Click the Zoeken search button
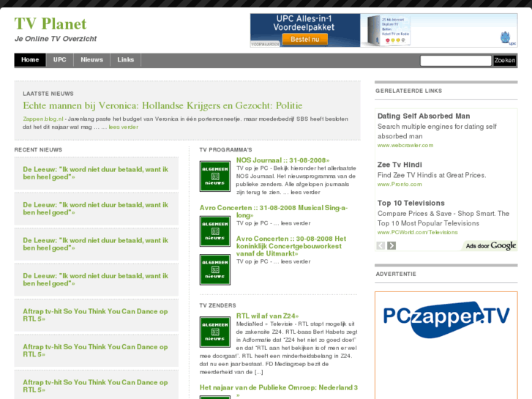532x399 pixels. 505,61
